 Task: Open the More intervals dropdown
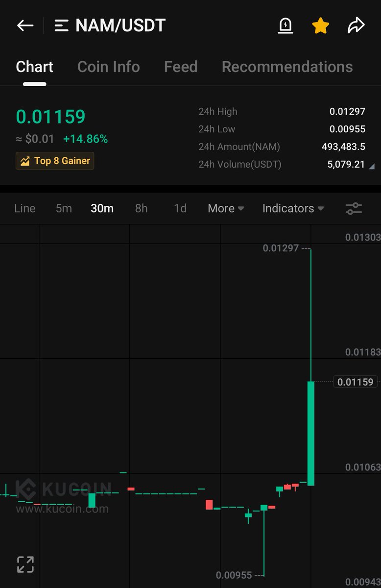226,208
